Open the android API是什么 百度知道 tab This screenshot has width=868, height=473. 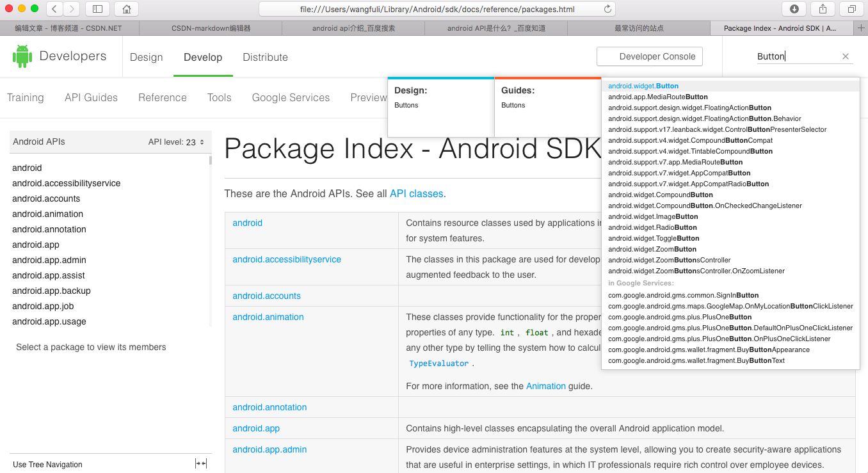[497, 28]
